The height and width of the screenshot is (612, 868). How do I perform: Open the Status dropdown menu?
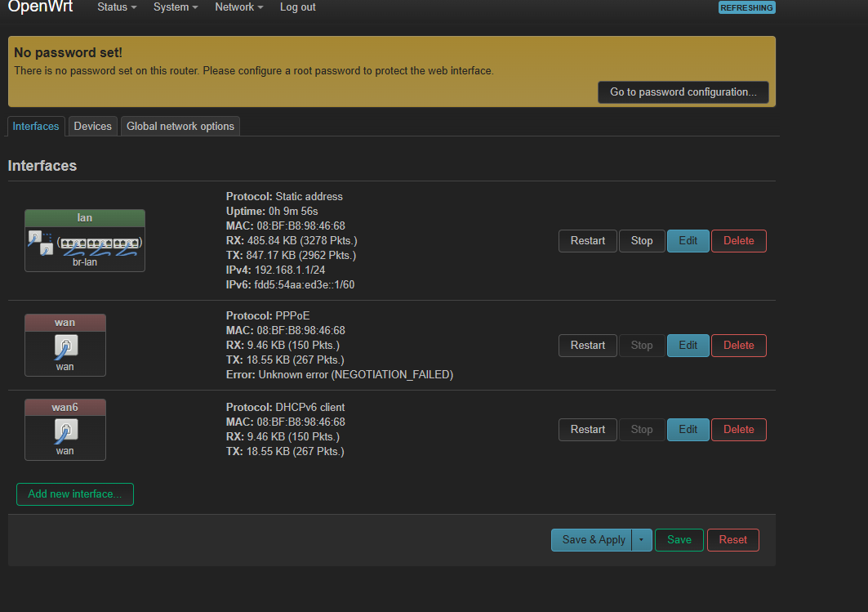pos(117,7)
